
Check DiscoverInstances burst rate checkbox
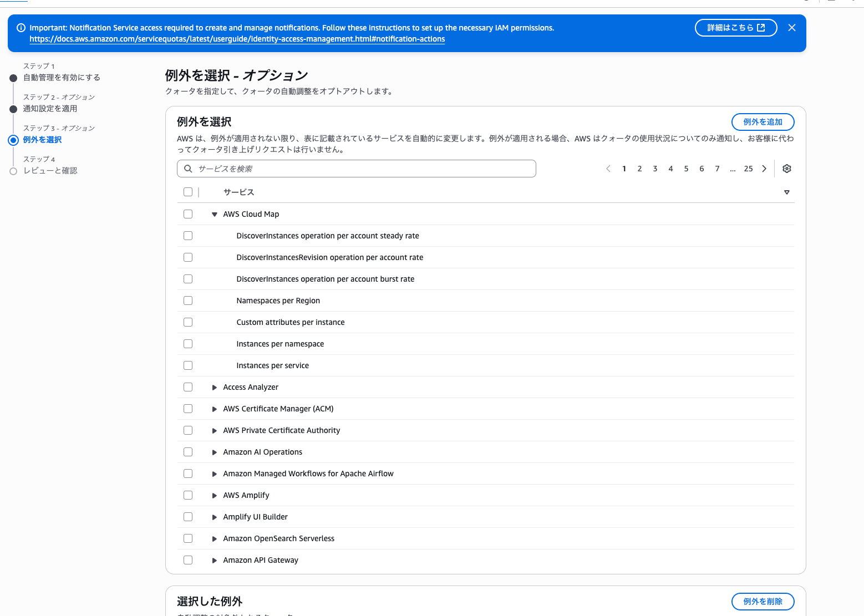click(188, 279)
